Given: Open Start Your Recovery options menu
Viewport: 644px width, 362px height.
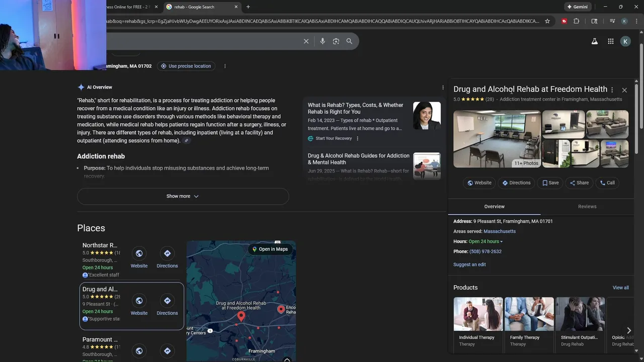Looking at the screenshot, I should pyautogui.click(x=358, y=138).
